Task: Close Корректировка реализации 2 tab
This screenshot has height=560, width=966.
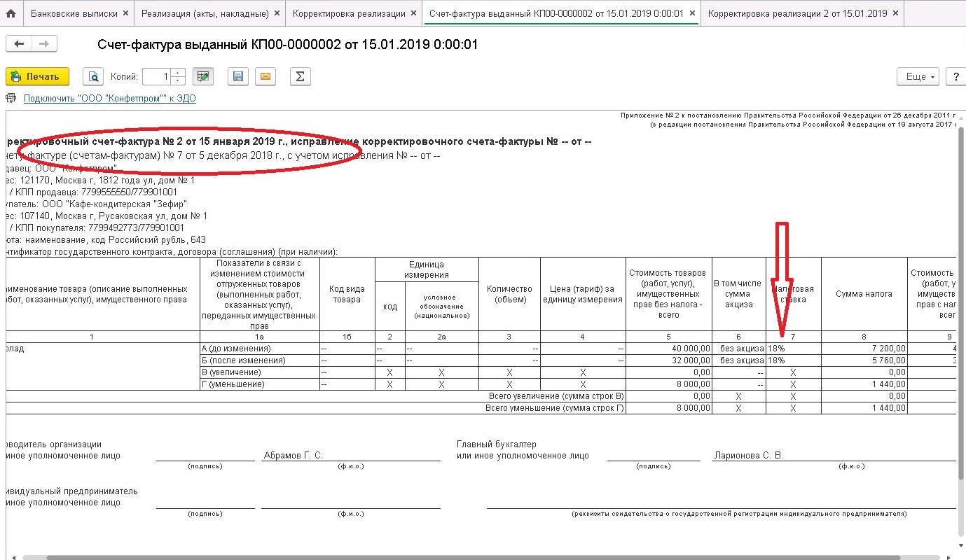Action: pyautogui.click(x=895, y=13)
